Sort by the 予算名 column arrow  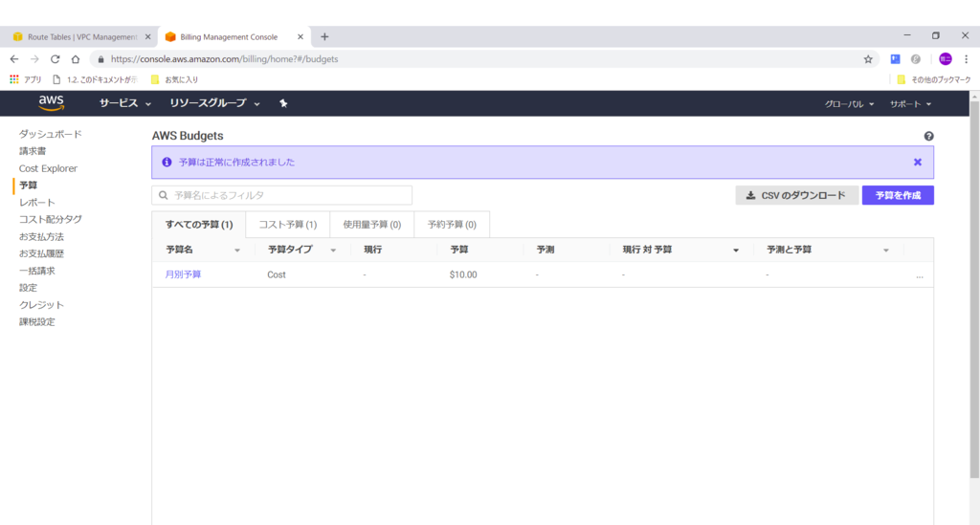click(x=237, y=251)
